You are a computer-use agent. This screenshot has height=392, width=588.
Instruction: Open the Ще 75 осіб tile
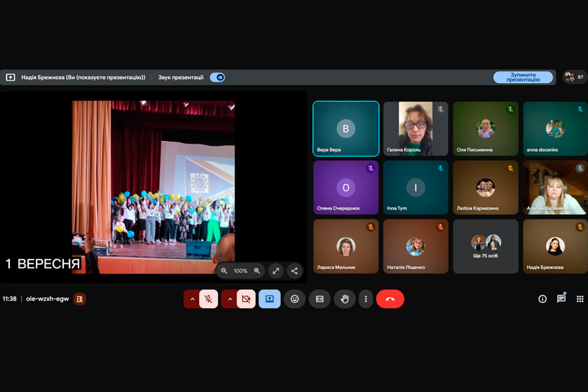click(485, 246)
